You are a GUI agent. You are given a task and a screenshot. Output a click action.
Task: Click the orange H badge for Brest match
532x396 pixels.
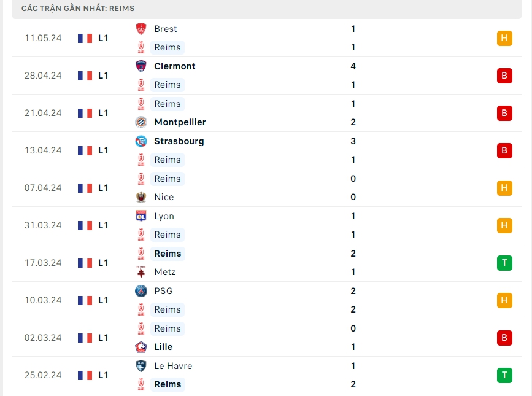(x=504, y=38)
